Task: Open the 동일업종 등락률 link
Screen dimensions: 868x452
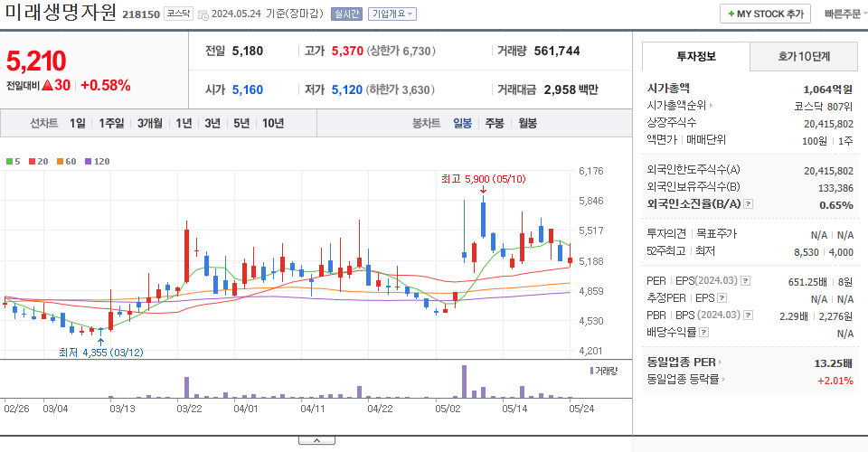Action: coord(683,380)
